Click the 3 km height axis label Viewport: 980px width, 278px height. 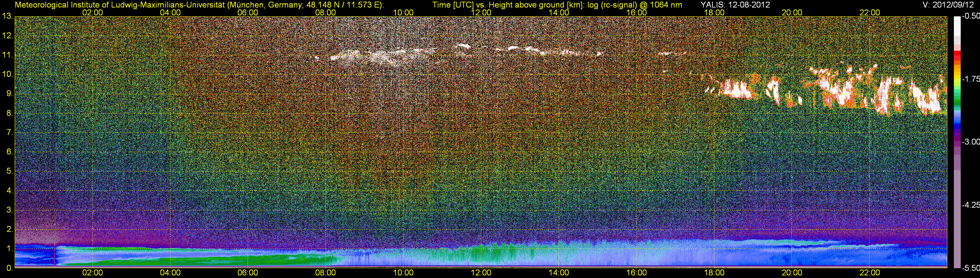coord(9,210)
